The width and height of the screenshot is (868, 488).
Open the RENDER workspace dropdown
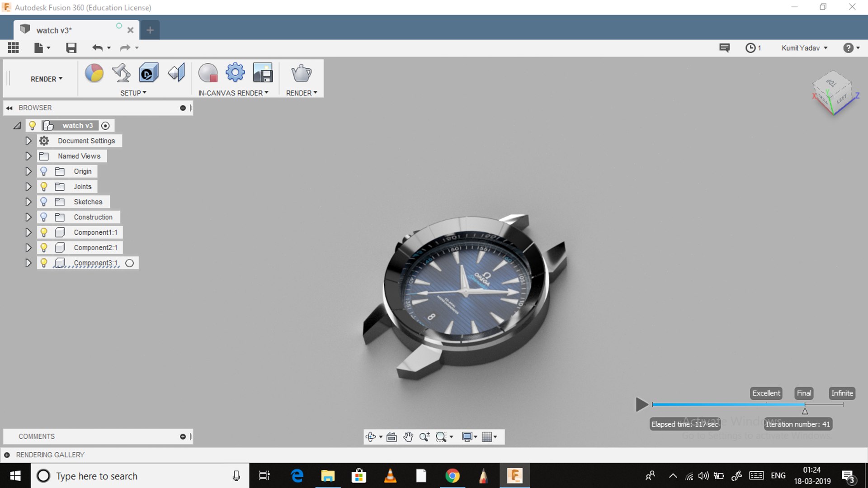47,79
